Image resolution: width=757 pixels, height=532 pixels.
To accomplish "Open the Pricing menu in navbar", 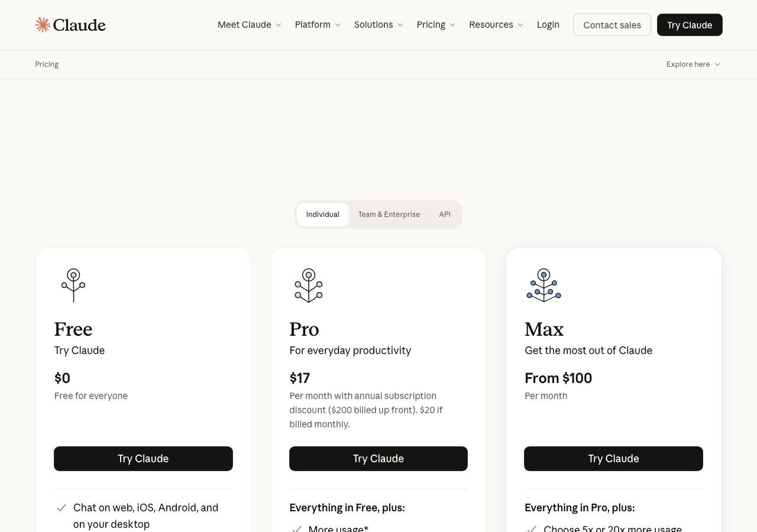I will point(436,25).
